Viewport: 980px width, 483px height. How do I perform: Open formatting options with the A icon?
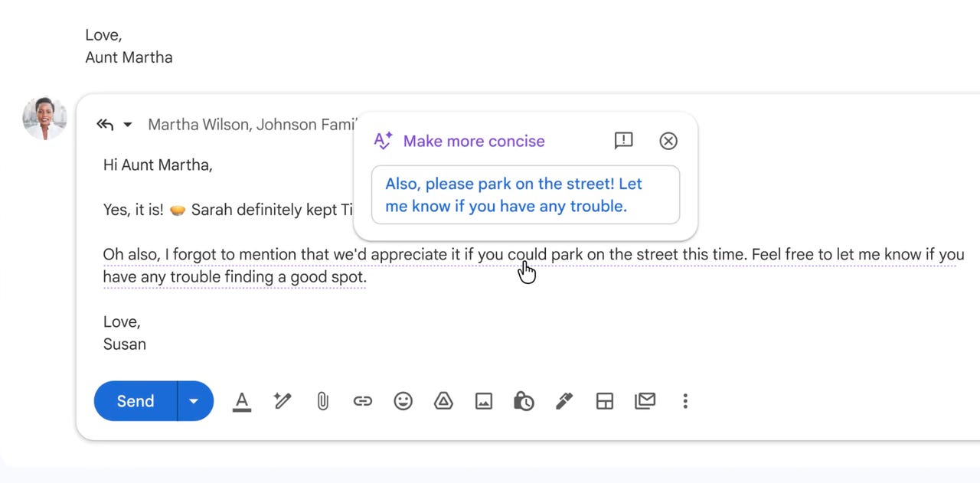coord(242,401)
